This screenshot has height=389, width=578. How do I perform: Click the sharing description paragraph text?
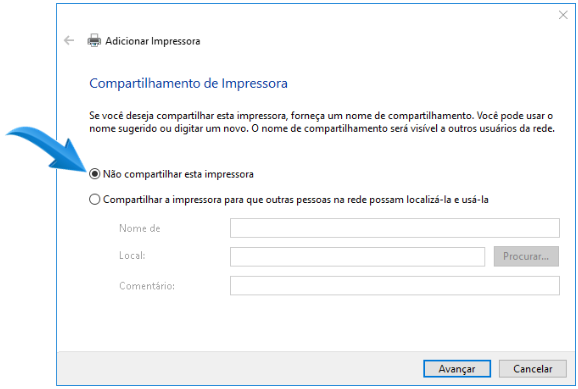321,122
